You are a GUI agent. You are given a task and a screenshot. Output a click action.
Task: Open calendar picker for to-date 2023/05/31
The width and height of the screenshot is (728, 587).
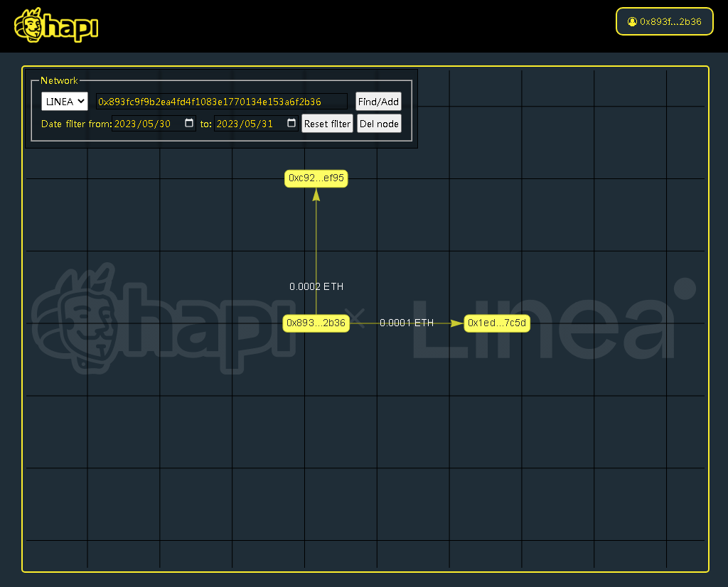tap(291, 123)
